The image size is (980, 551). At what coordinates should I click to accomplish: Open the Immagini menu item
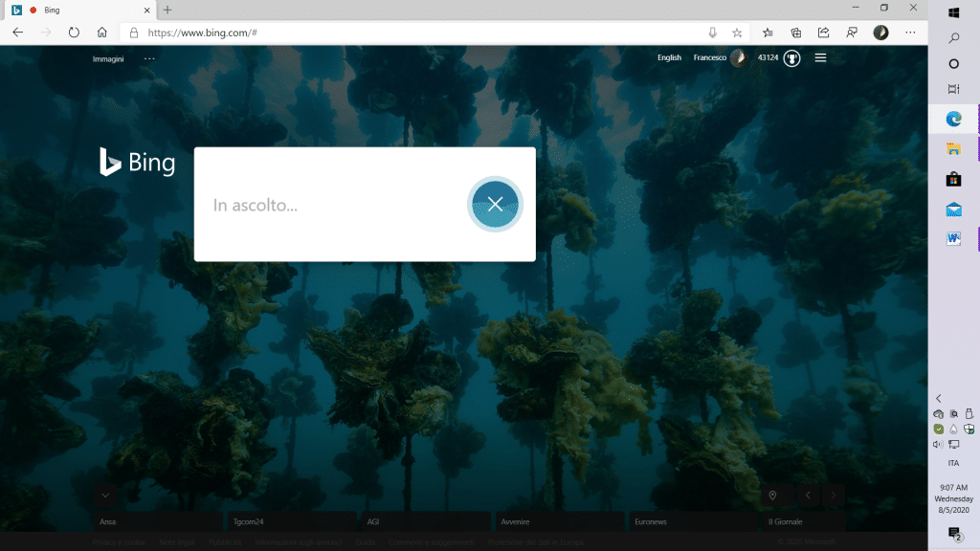[x=108, y=58]
